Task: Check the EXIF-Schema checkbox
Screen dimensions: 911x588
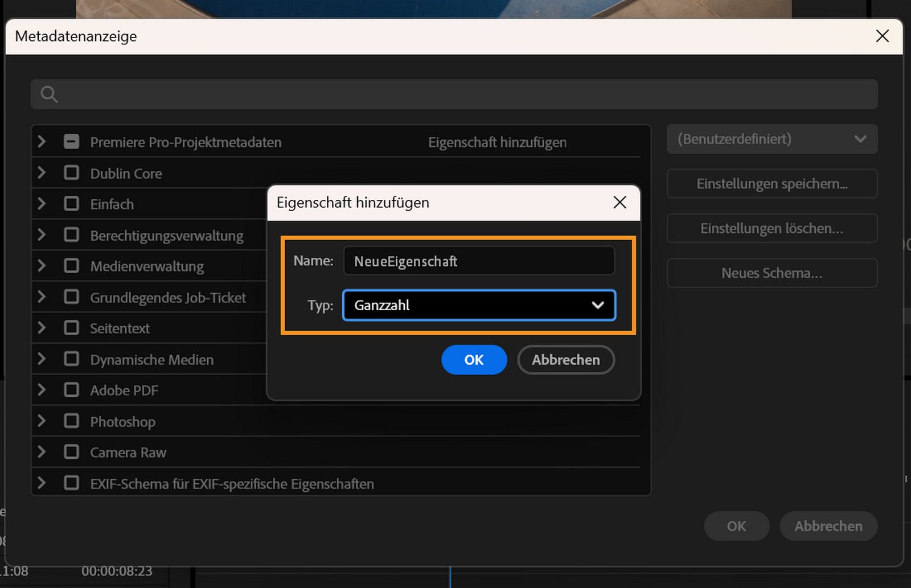Action: click(72, 483)
